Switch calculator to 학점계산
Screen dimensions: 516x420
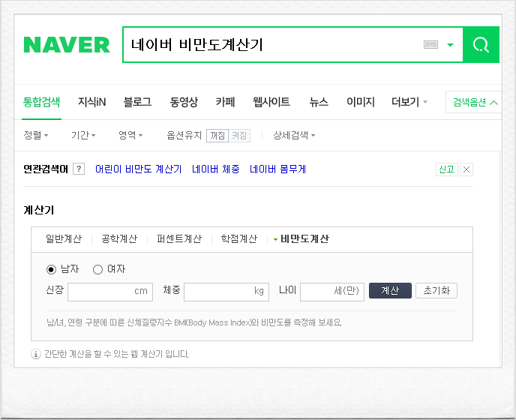[239, 239]
